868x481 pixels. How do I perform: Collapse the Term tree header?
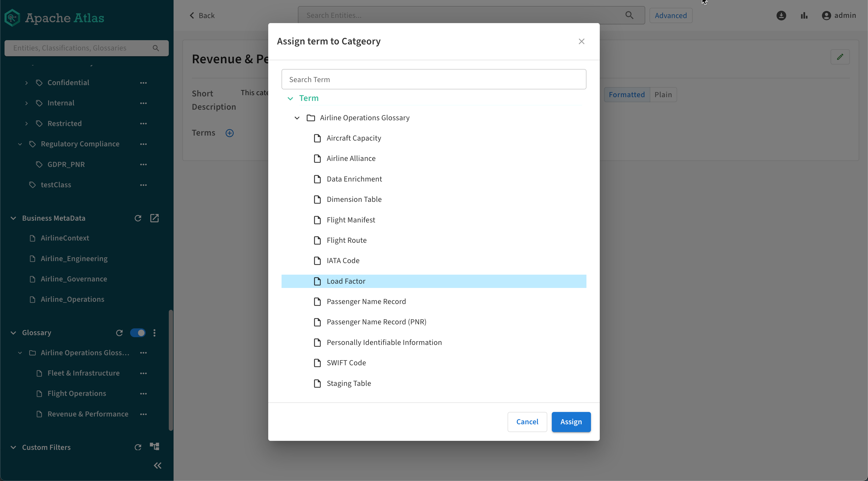click(x=290, y=98)
